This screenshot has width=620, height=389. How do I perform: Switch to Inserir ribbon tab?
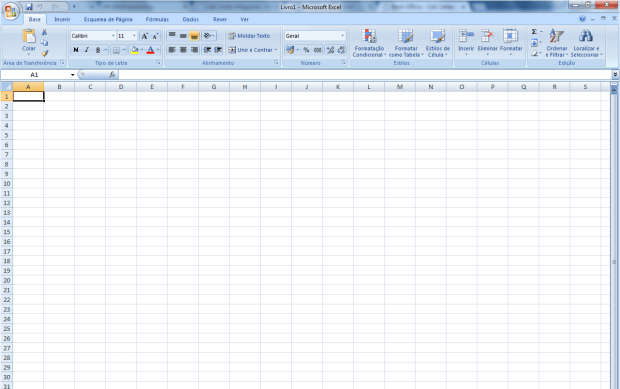coord(62,19)
